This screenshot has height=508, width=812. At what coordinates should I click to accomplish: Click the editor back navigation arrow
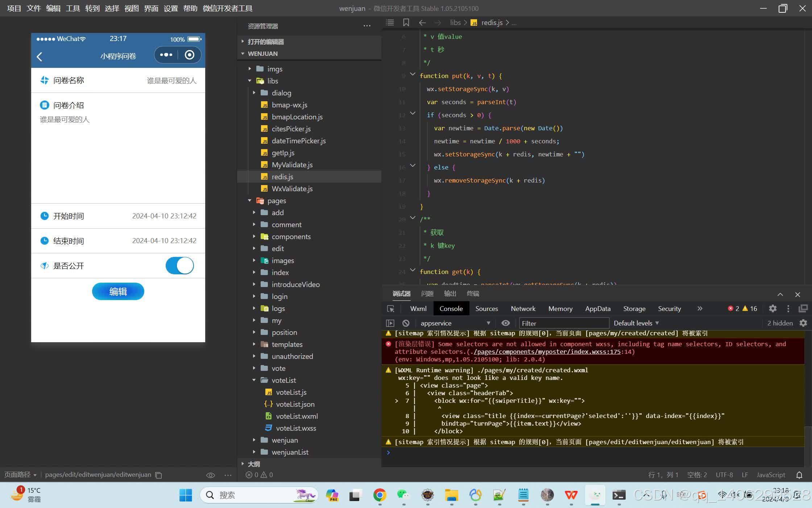[x=422, y=22]
